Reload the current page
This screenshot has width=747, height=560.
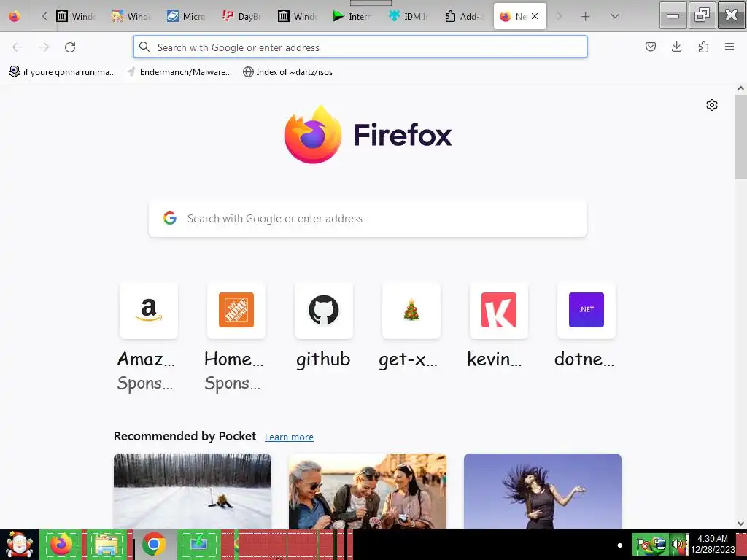70,47
